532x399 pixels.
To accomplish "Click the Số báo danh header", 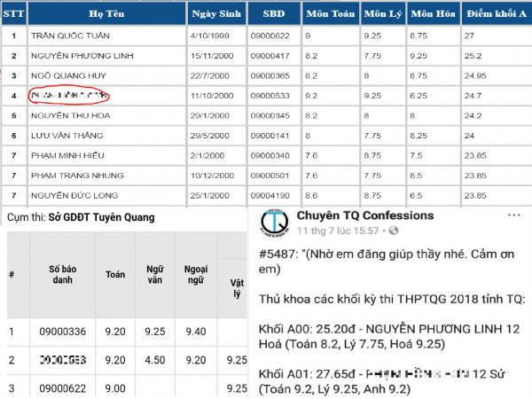I will pyautogui.click(x=61, y=274).
